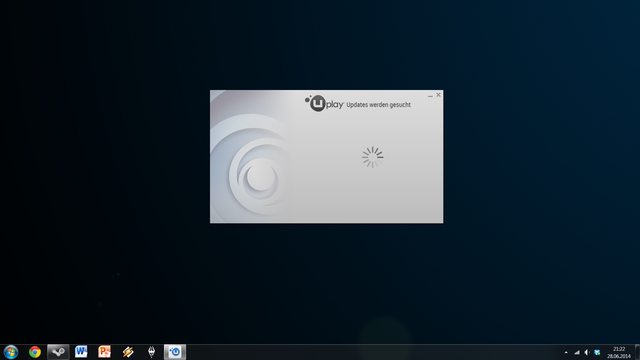This screenshot has width=640, height=360.
Task: Open the Windows Start menu orb
Action: point(11,352)
